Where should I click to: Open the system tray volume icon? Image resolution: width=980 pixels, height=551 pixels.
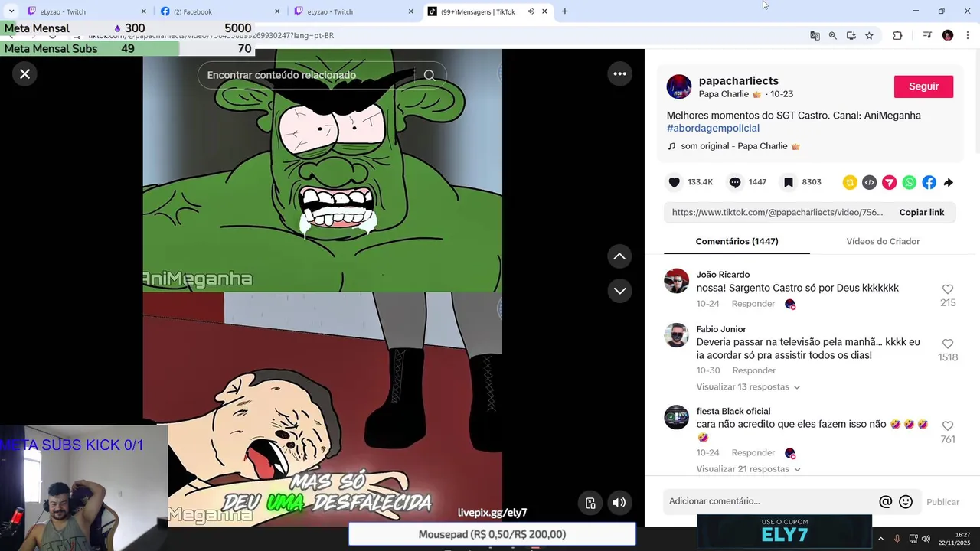coord(926,539)
